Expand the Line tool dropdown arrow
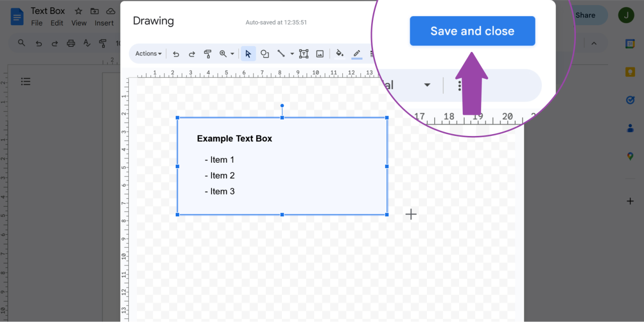 [x=292, y=54]
